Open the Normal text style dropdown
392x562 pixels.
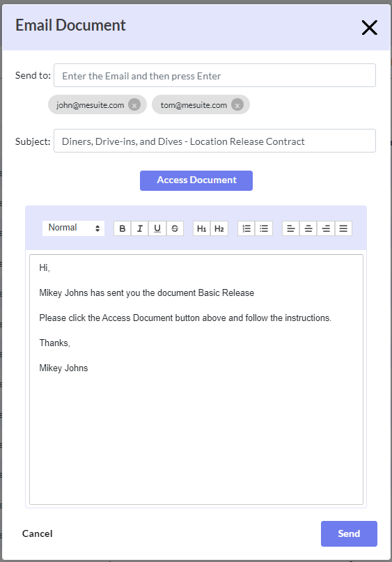[73, 228]
